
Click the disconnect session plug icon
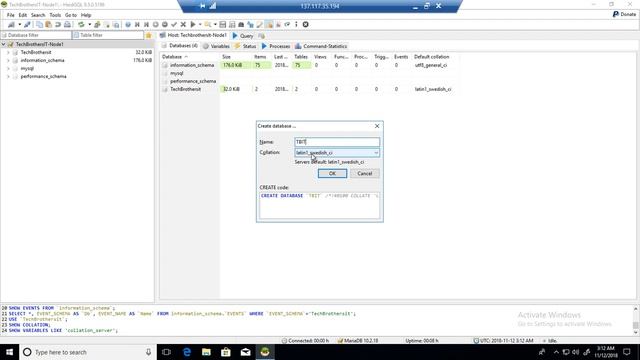click(x=27, y=24)
